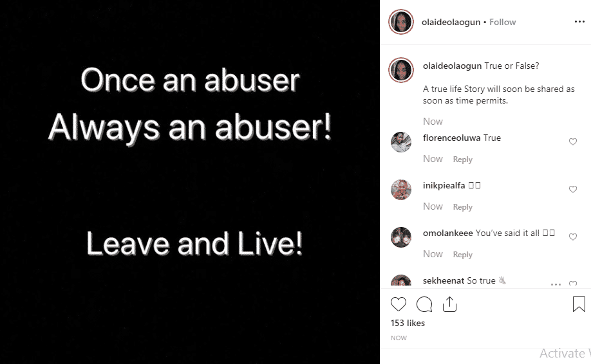Reply to inikpiealfa's comment

(462, 206)
